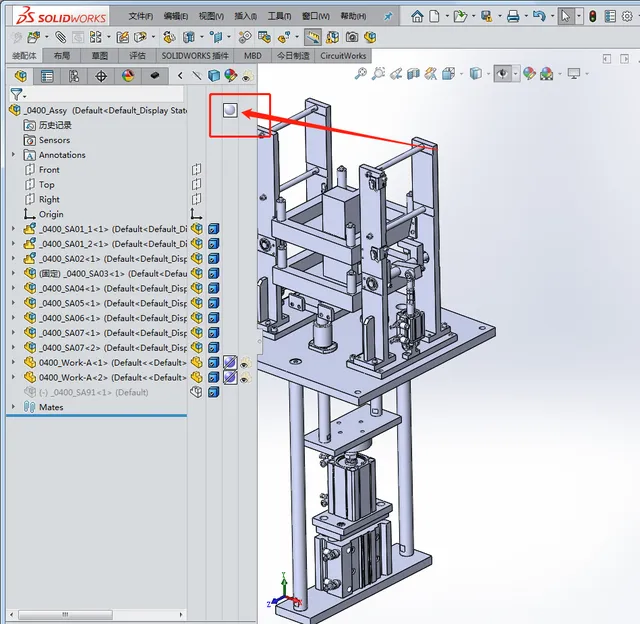Click the Rebuild traffic light icon

tap(593, 16)
